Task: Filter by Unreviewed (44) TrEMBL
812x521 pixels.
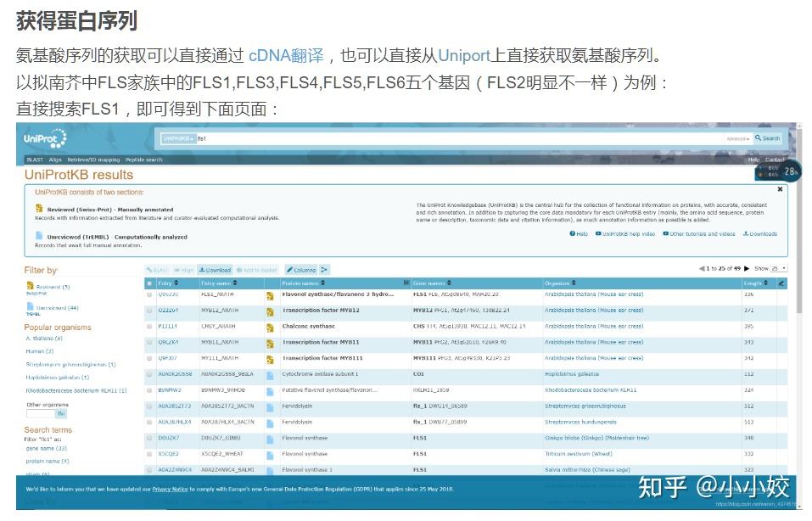Action: [x=57, y=308]
